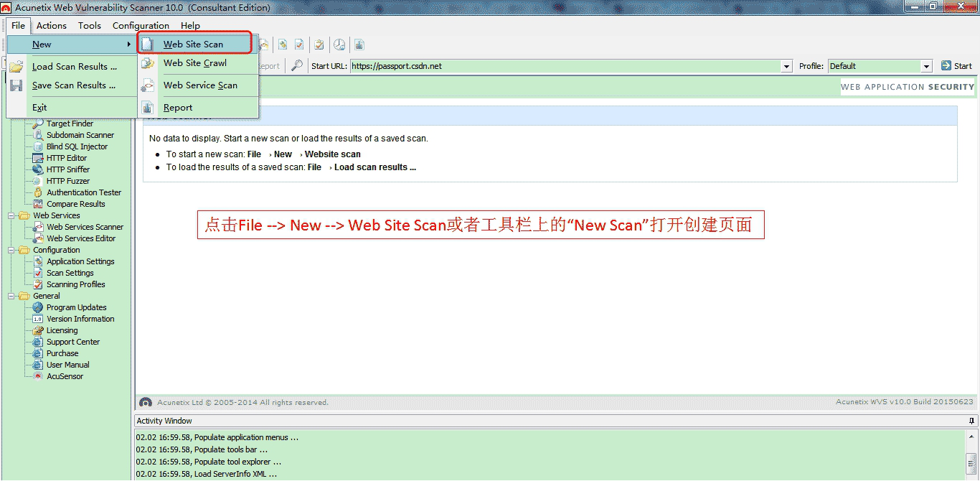Click the Version Information icon

37,319
